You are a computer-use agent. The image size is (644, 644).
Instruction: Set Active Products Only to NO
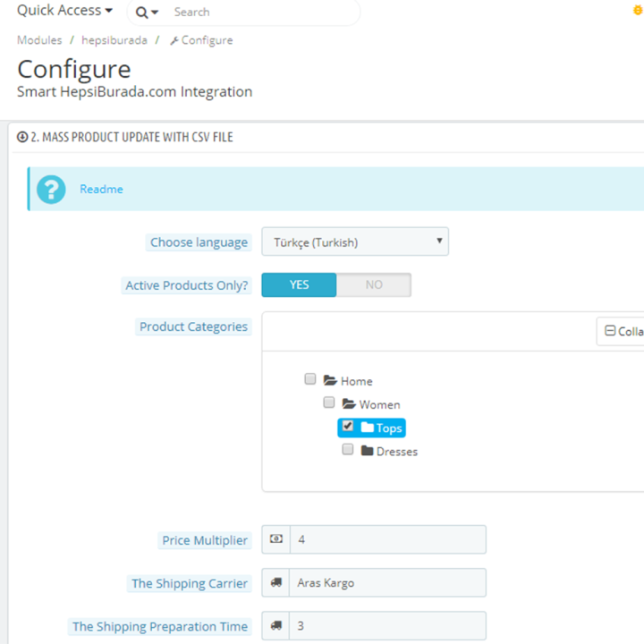[x=374, y=284]
